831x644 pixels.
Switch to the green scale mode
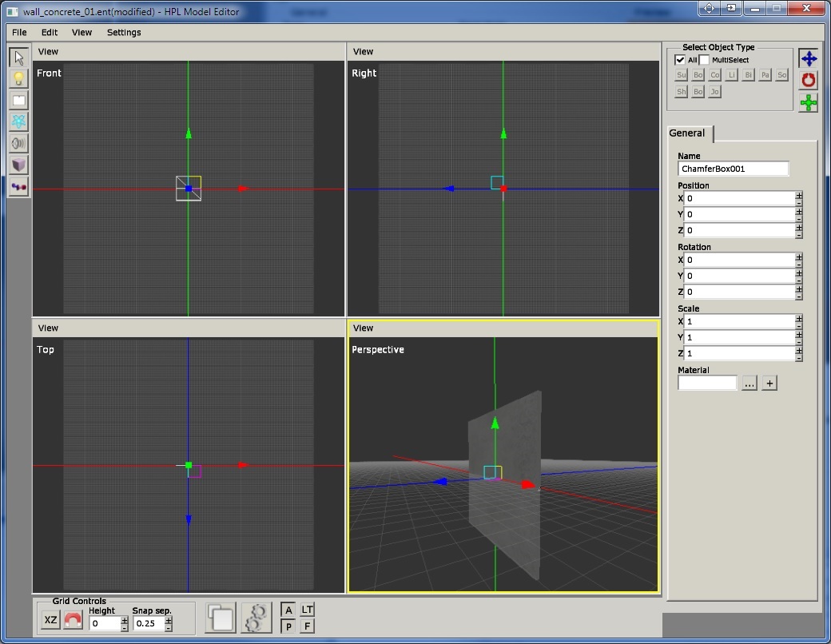click(809, 102)
